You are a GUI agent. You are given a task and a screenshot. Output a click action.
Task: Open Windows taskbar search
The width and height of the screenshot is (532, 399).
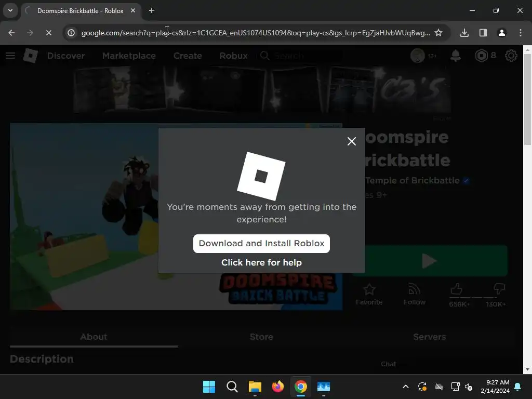click(232, 387)
